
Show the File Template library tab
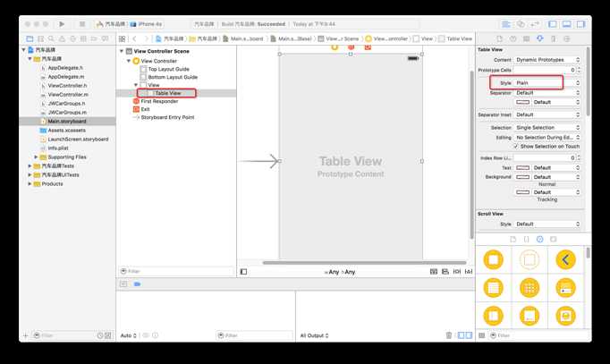513,239
